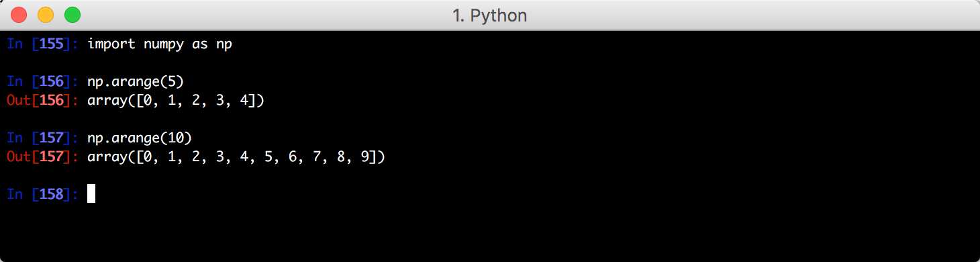The width and height of the screenshot is (980, 262).
Task: Click the 'np' alias ending the import line
Action: (224, 46)
